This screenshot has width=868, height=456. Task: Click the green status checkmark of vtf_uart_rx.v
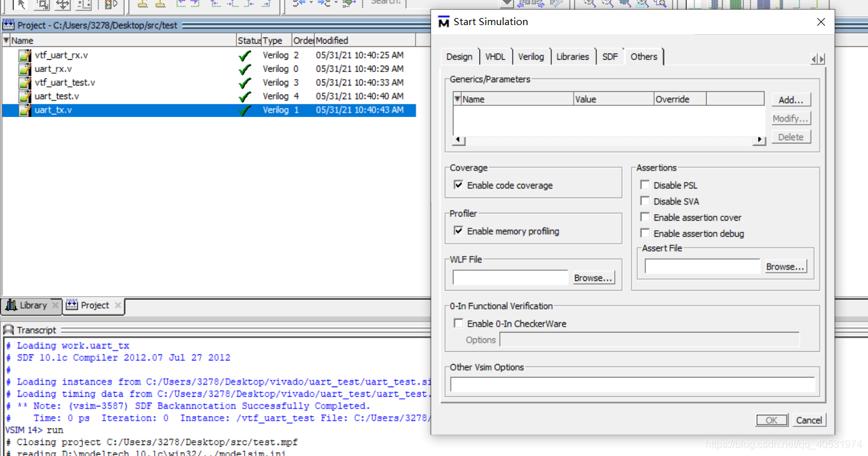click(244, 56)
